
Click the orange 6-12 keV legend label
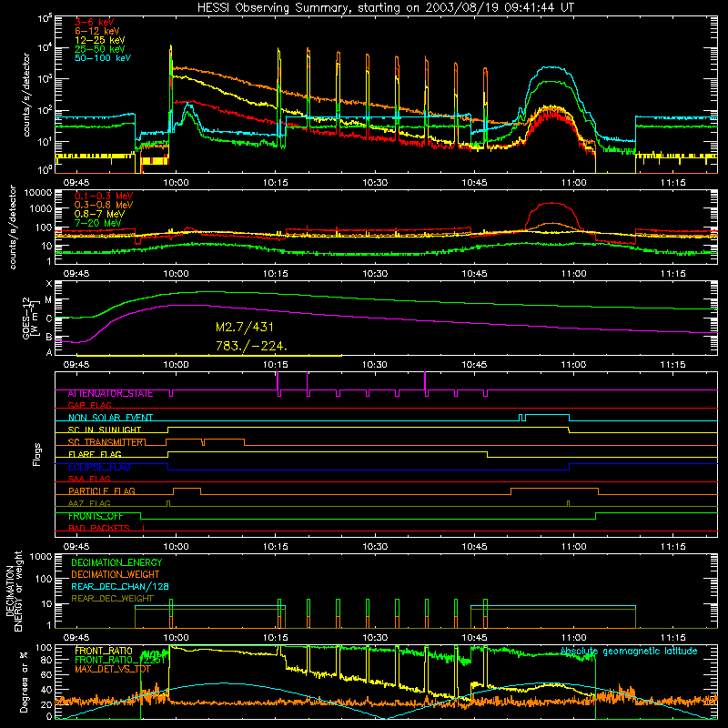(97, 31)
